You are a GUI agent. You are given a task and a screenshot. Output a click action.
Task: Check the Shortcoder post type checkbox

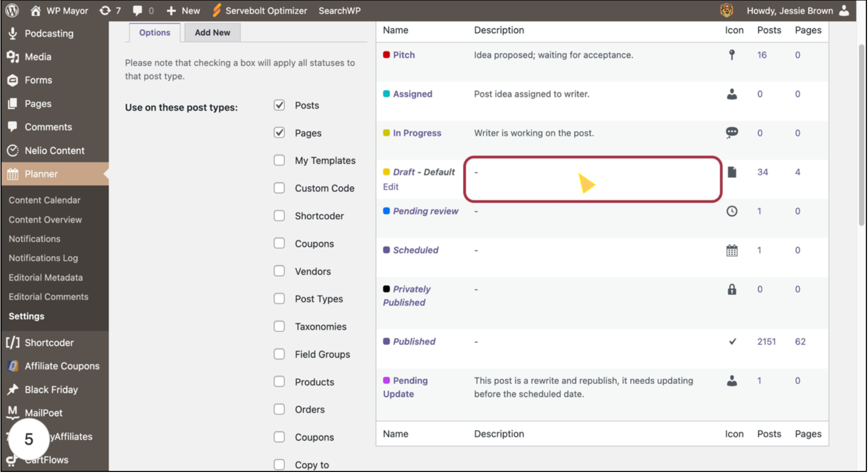coord(279,215)
